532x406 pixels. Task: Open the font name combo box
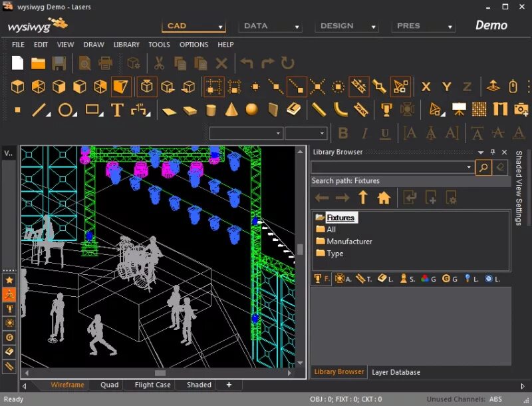point(246,133)
